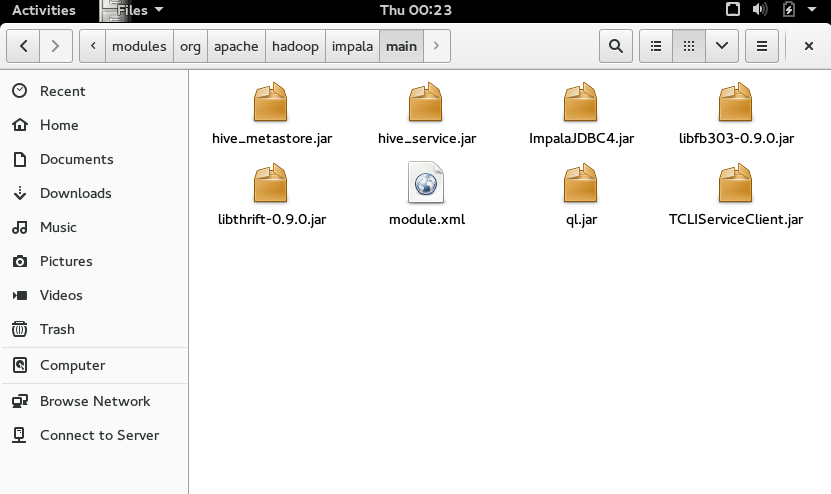This screenshot has width=831, height=494.
Task: Open search with the magnifier icon
Action: point(616,46)
